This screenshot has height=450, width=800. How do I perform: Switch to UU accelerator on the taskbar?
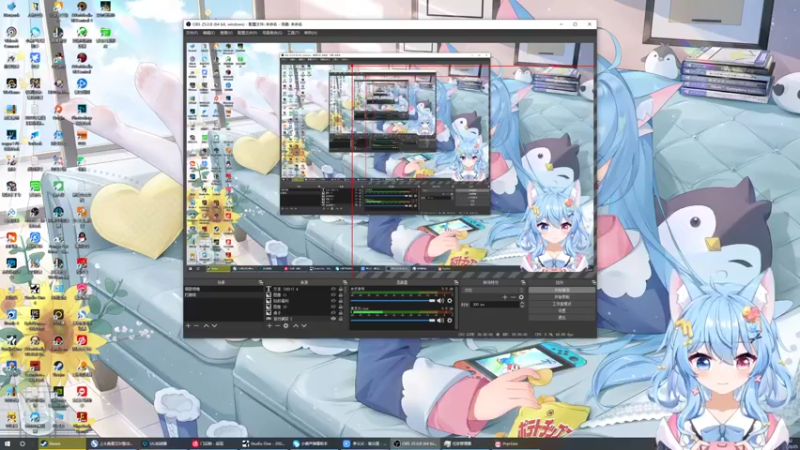(163, 444)
